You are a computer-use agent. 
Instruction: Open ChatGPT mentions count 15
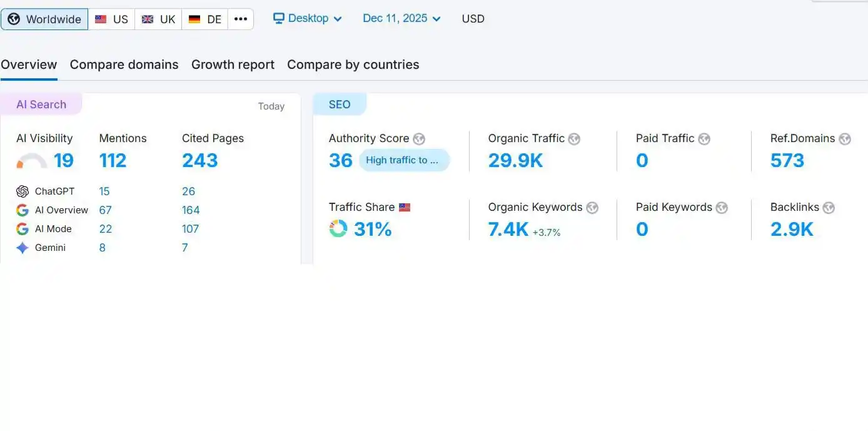(x=104, y=191)
